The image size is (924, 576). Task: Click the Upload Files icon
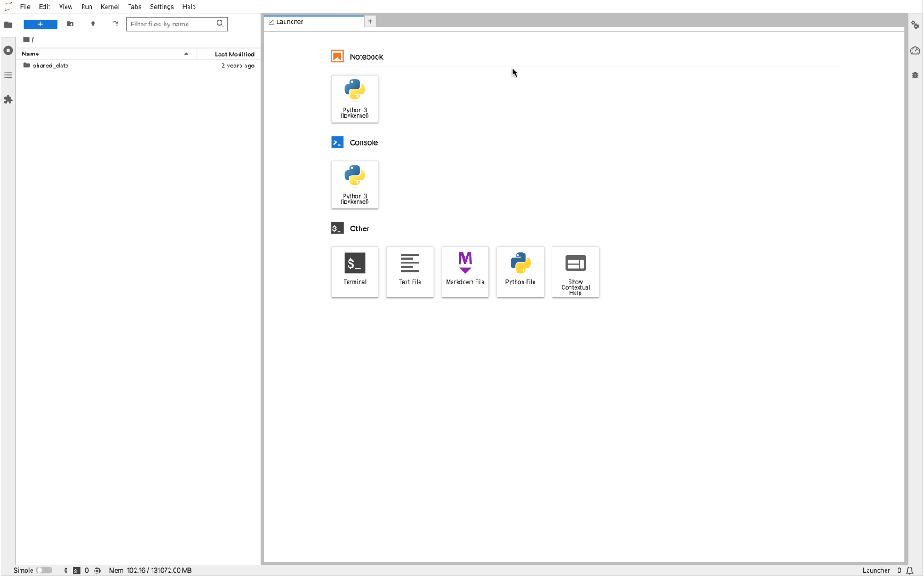coord(93,24)
